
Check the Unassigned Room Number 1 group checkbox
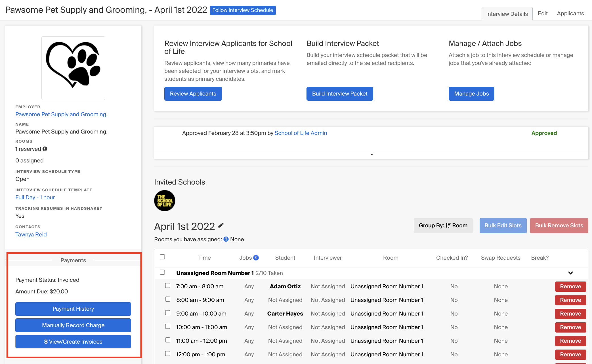coord(162,272)
